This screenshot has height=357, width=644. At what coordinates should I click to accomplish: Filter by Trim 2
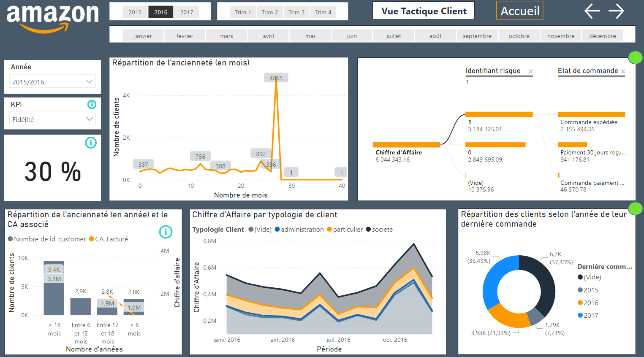pyautogui.click(x=270, y=12)
